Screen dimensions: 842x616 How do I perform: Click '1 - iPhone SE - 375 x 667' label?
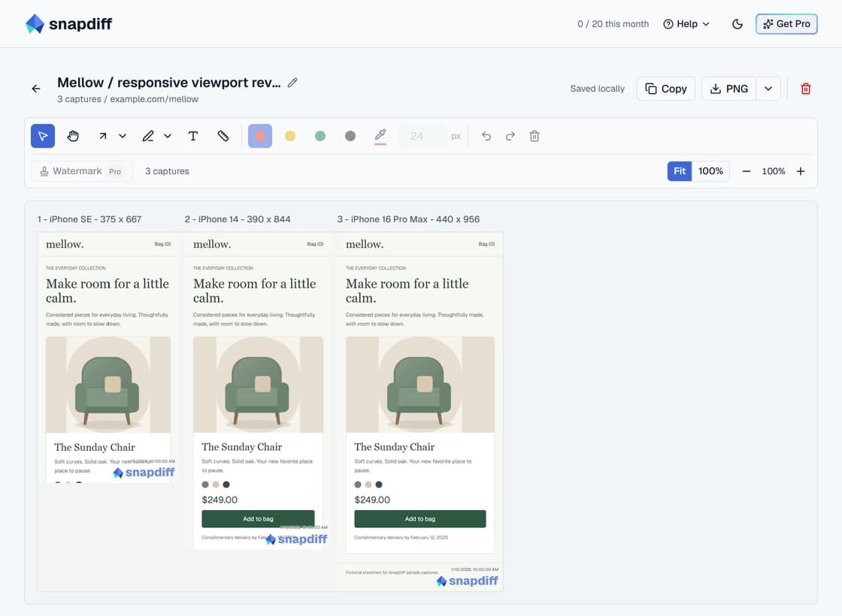[x=89, y=219]
